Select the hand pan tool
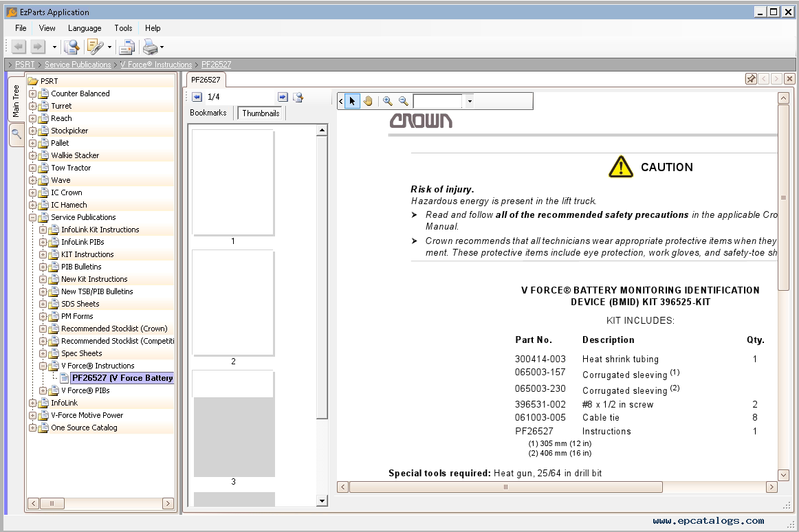Image resolution: width=799 pixels, height=532 pixels. tap(369, 101)
